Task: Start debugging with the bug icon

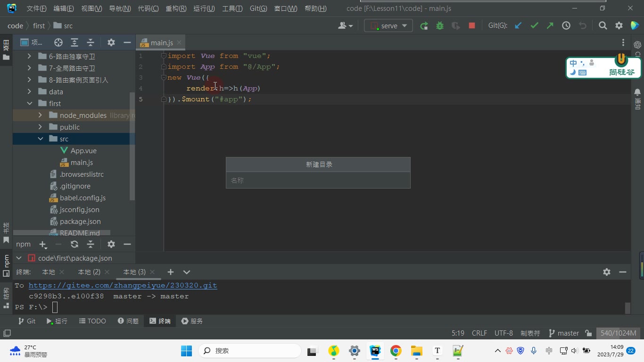Action: tap(440, 26)
